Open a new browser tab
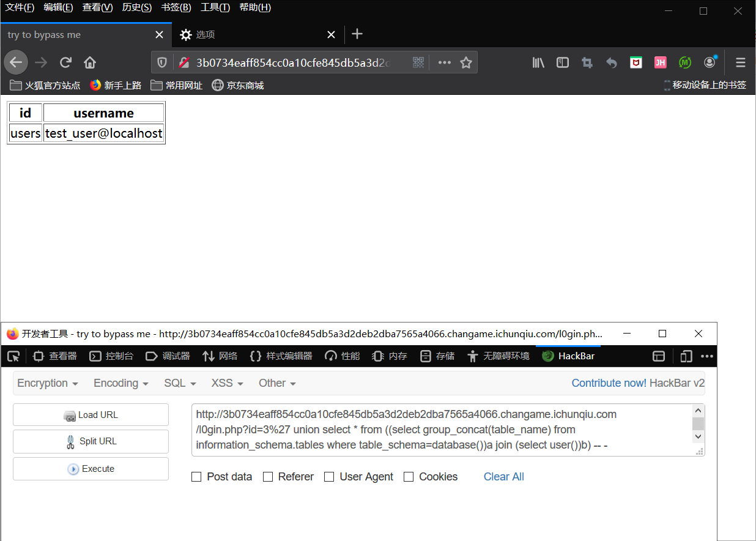 358,34
